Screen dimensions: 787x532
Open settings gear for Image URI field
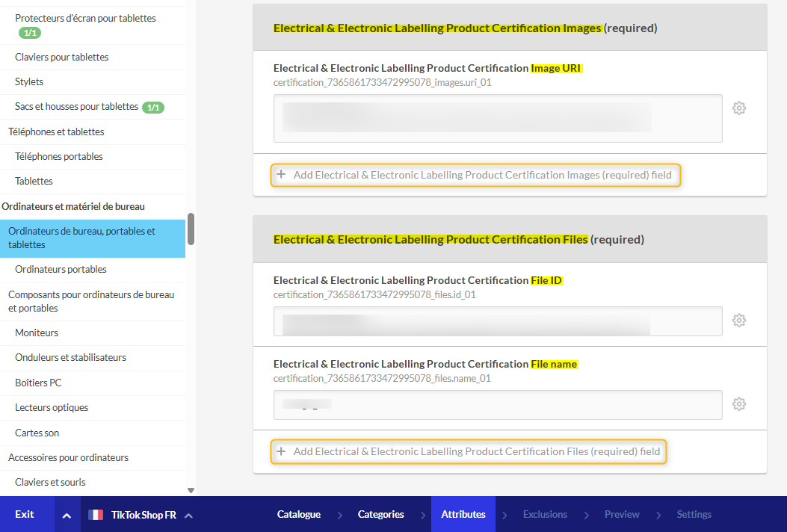(739, 108)
